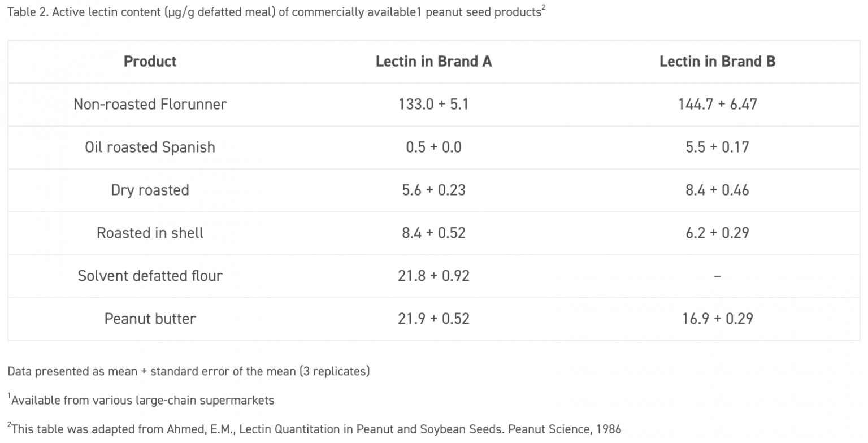This screenshot has width=868, height=443.
Task: Click the empty dash cell for Brand B
Action: coord(717,276)
